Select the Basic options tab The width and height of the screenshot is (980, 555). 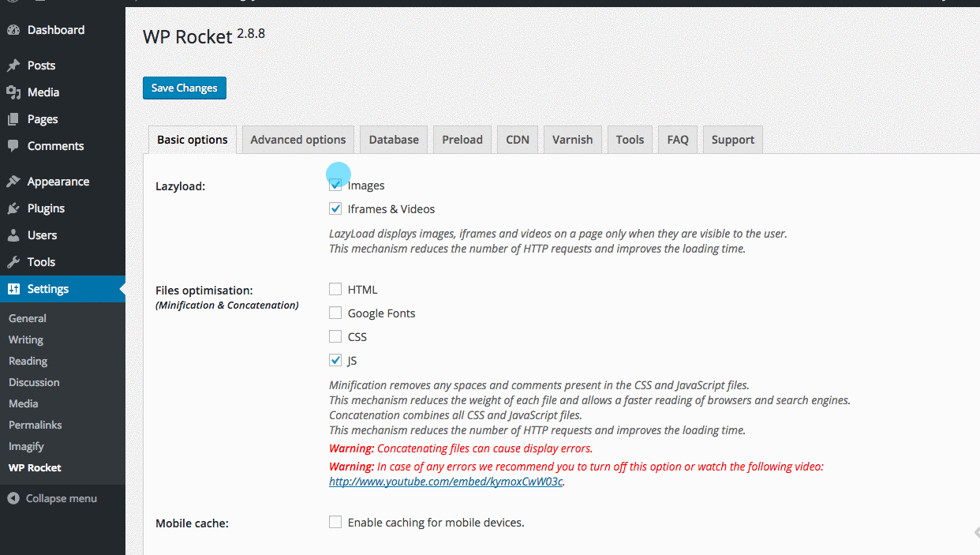coord(193,140)
